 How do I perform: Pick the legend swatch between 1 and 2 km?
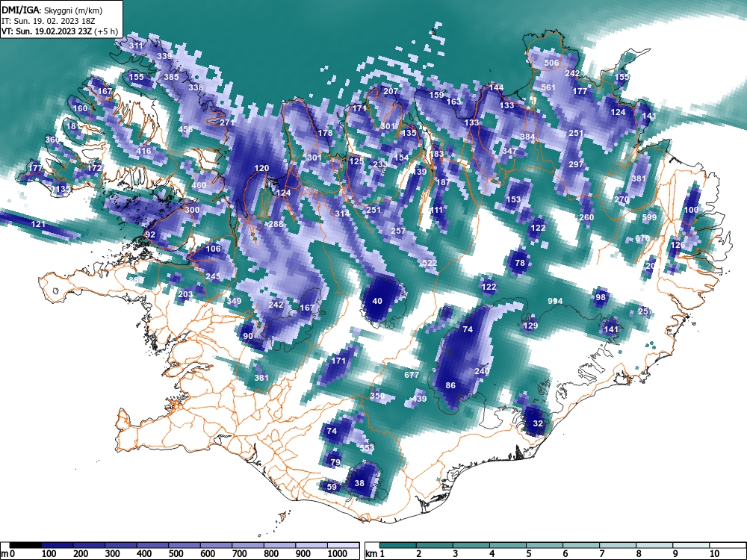pos(398,545)
